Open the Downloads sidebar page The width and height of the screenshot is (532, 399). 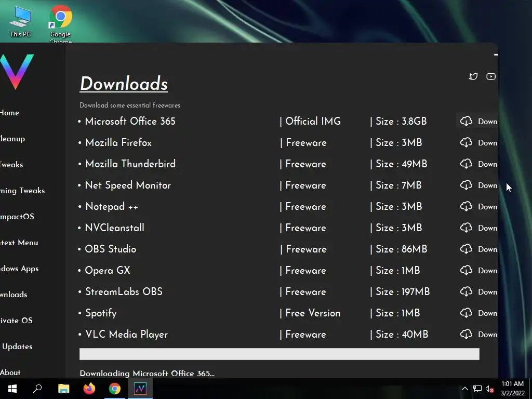coord(14,295)
